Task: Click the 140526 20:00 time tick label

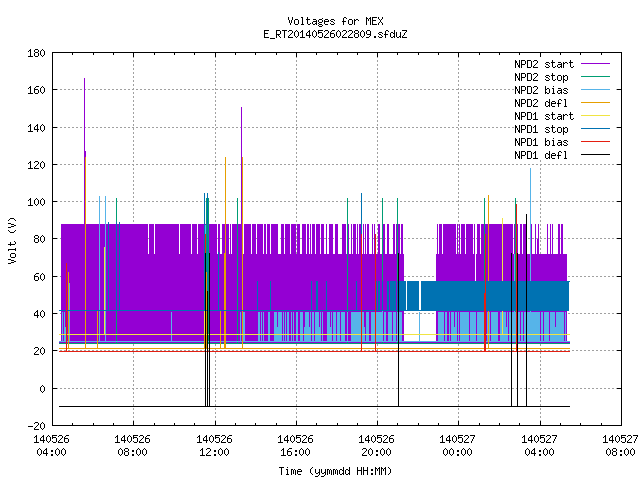Action: click(x=376, y=446)
